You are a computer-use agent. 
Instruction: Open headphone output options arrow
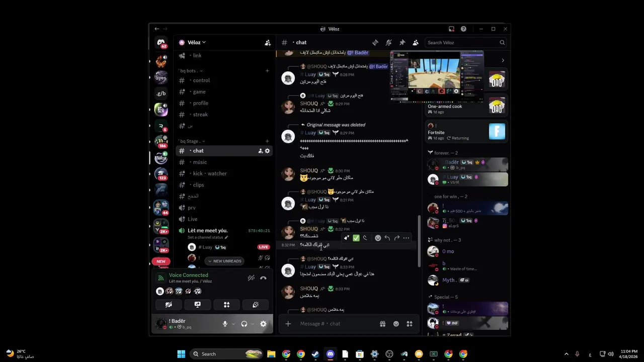[x=253, y=324]
